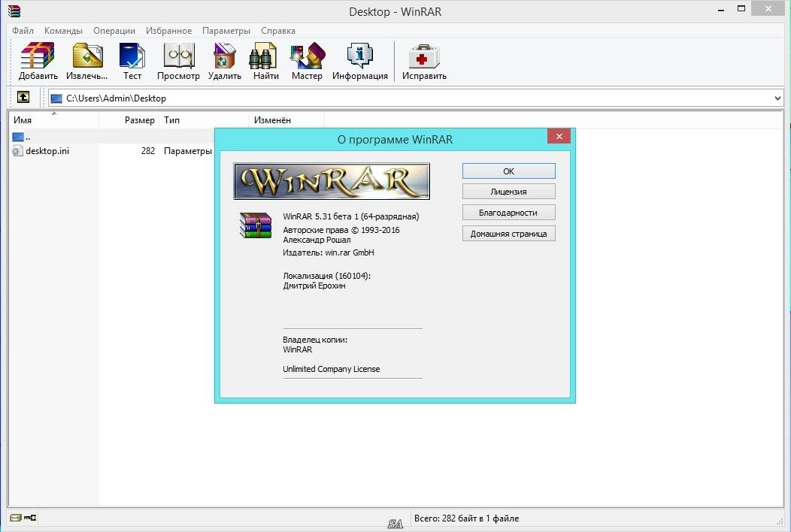Click the WinRAR app icon in title bar
791x532 pixels.
pos(14,11)
